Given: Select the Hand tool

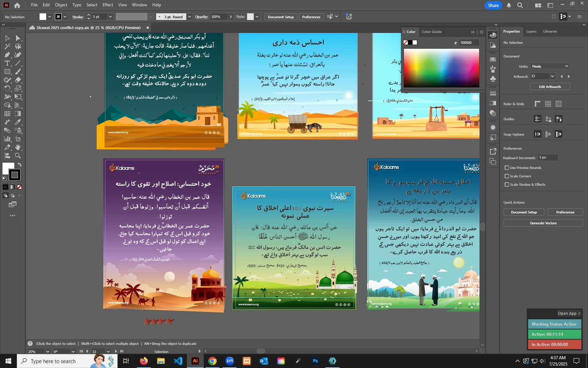Looking at the screenshot, I should (18, 147).
